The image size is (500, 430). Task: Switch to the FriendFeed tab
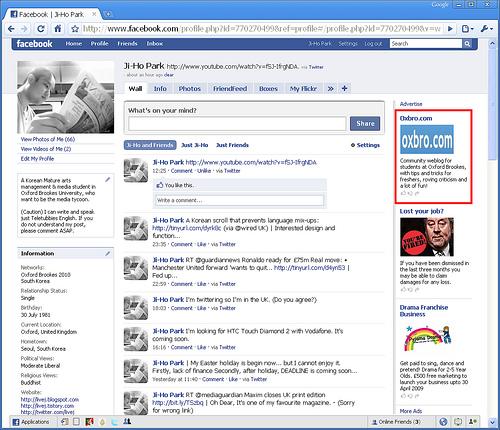click(230, 89)
